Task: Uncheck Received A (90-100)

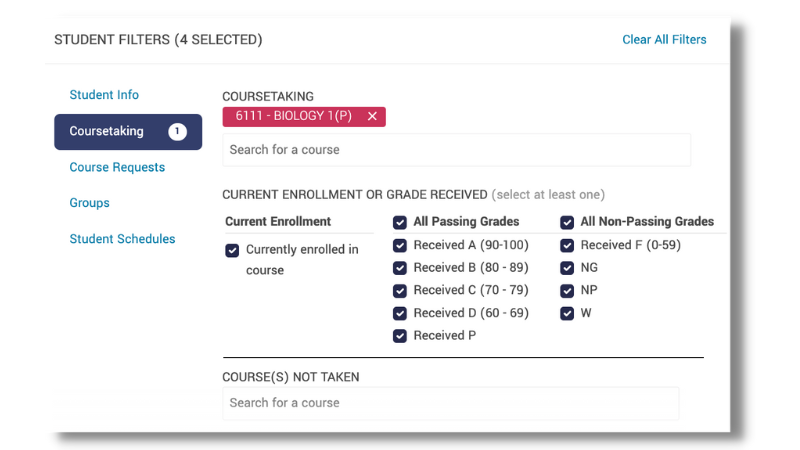Action: [400, 245]
